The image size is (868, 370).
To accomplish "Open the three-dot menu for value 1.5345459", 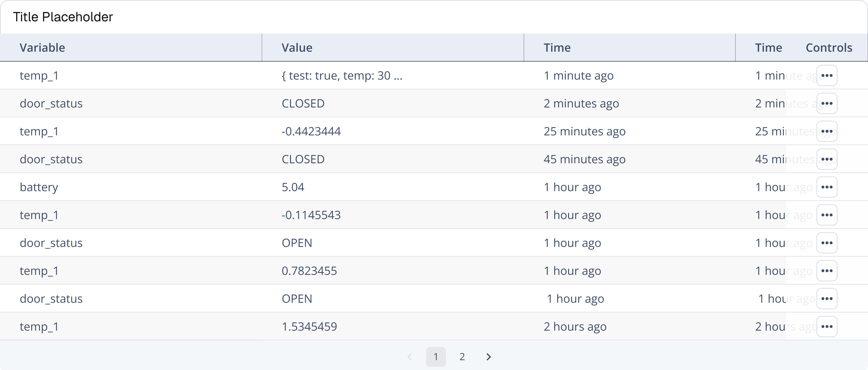I will [x=827, y=327].
